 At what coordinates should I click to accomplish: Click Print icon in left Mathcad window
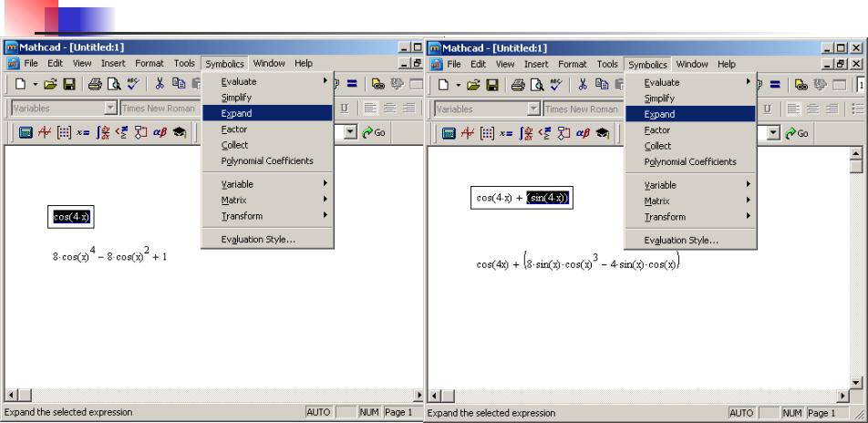point(95,84)
